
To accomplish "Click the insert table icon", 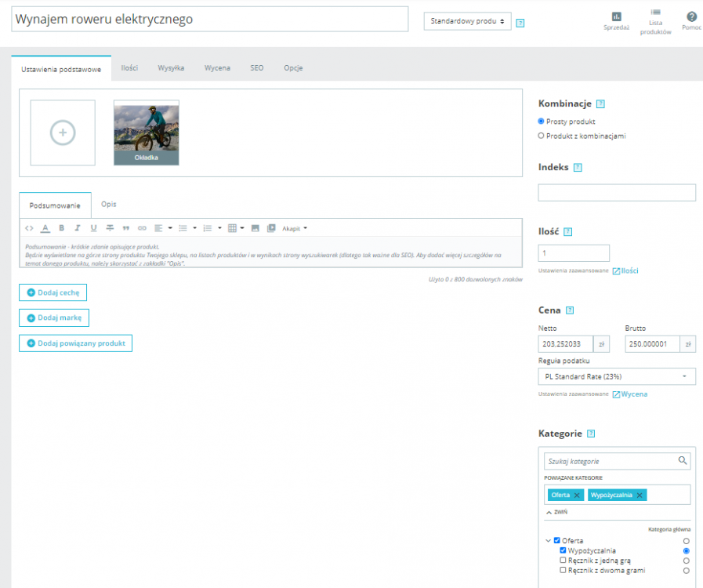I will click(x=232, y=228).
